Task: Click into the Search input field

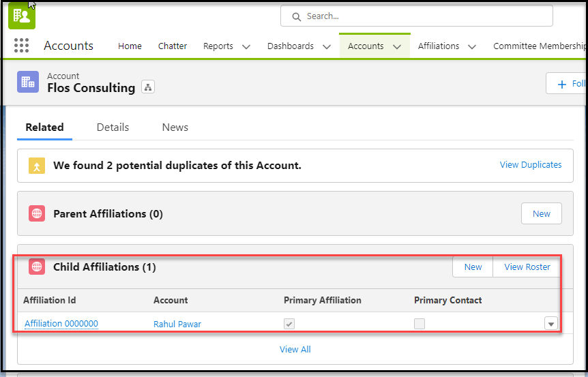Action: (x=423, y=16)
